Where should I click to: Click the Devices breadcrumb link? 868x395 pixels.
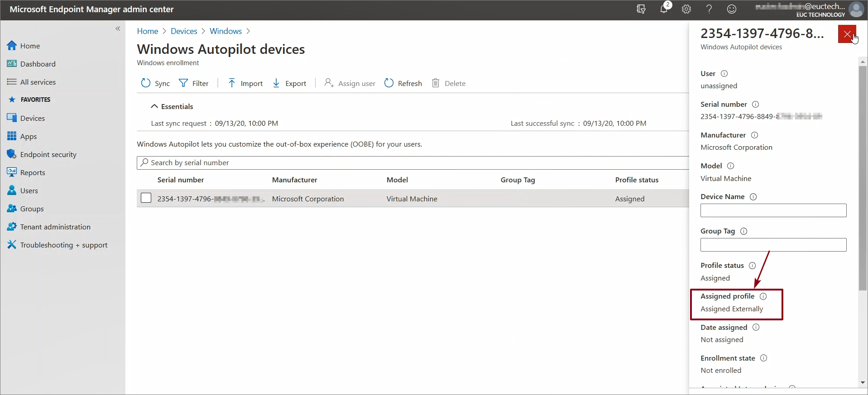184,31
